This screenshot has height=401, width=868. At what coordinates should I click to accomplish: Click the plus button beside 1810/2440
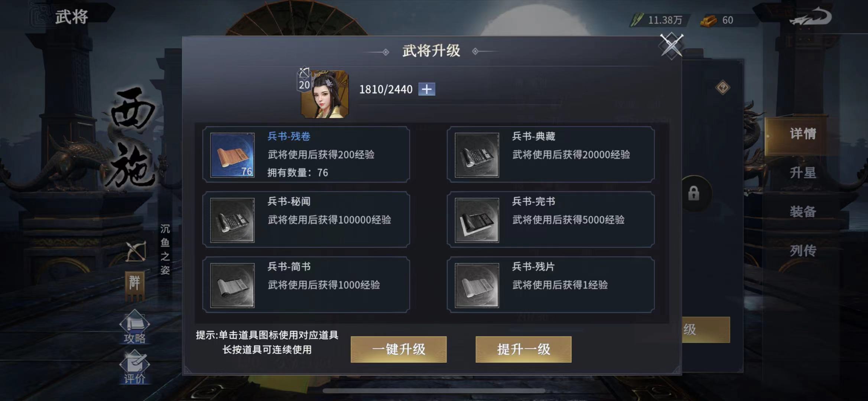(427, 89)
